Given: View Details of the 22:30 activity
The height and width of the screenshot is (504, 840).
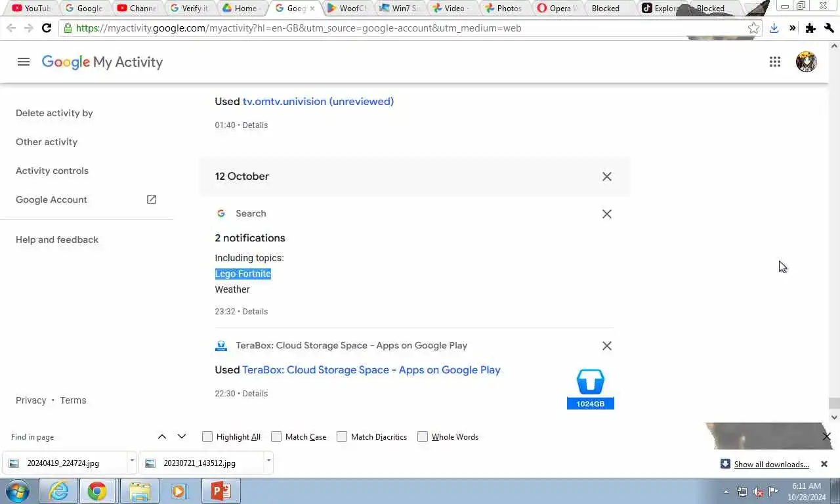Looking at the screenshot, I should (255, 394).
